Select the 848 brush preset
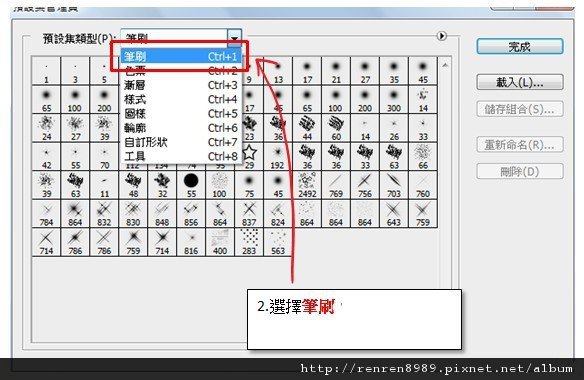The height and width of the screenshot is (380, 584). (x=162, y=214)
